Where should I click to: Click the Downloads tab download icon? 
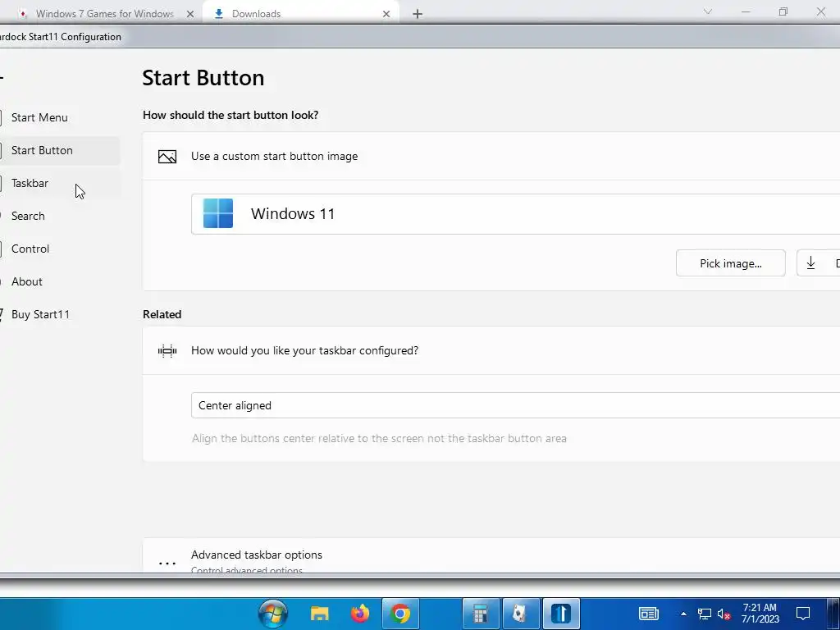[218, 14]
